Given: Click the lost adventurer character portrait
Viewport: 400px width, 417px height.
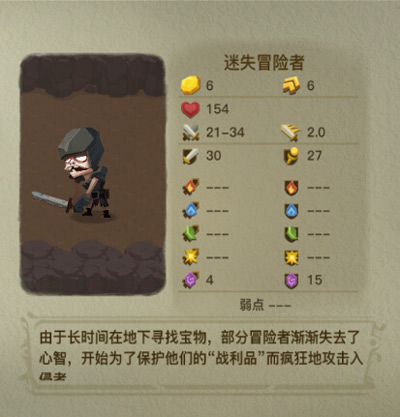Looking at the screenshot, I should pos(93,175).
